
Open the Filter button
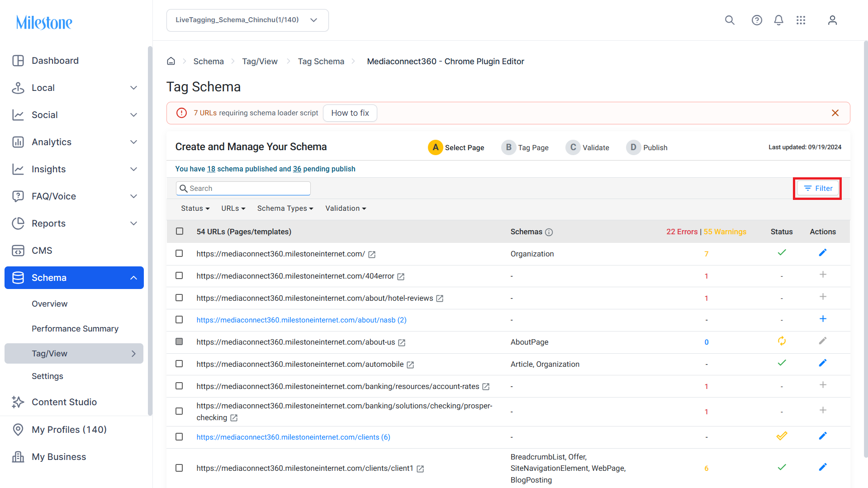click(818, 189)
